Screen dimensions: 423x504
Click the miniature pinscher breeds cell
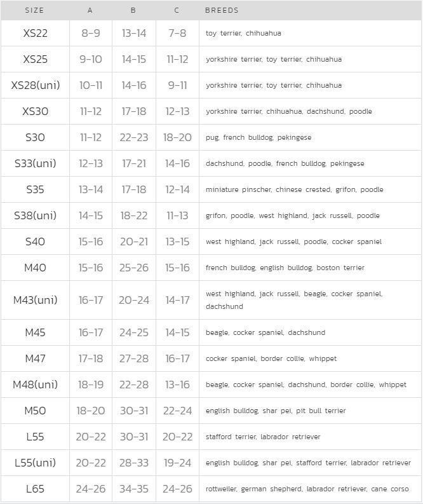[x=295, y=189]
